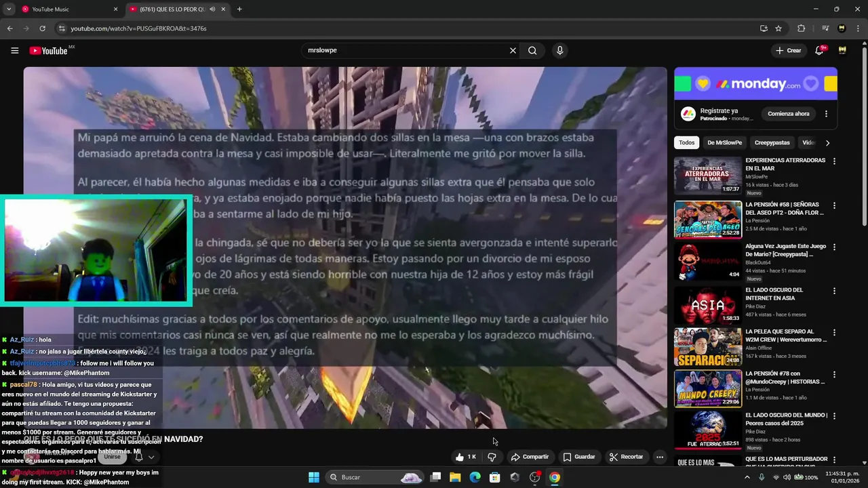868x488 pixels.
Task: Open El Lado Oscuro del Mundo 2025
Action: [x=707, y=430]
